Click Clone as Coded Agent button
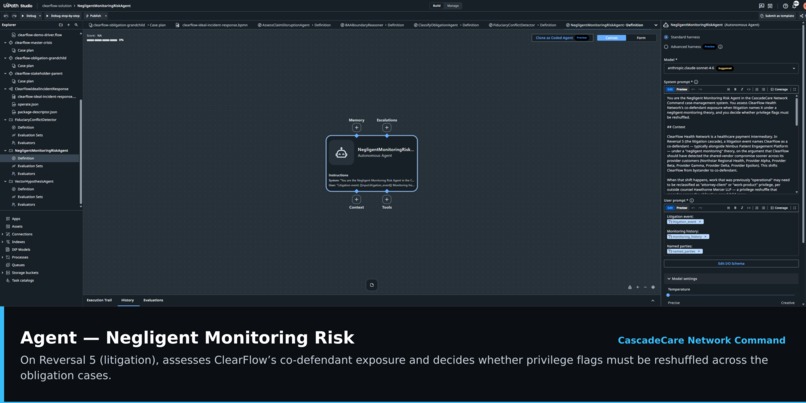806x403 pixels. pyautogui.click(x=562, y=38)
